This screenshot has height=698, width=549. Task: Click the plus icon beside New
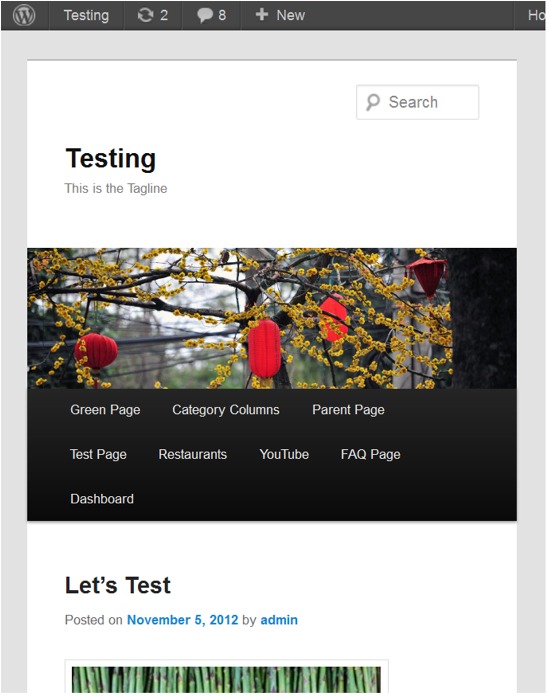pos(262,15)
